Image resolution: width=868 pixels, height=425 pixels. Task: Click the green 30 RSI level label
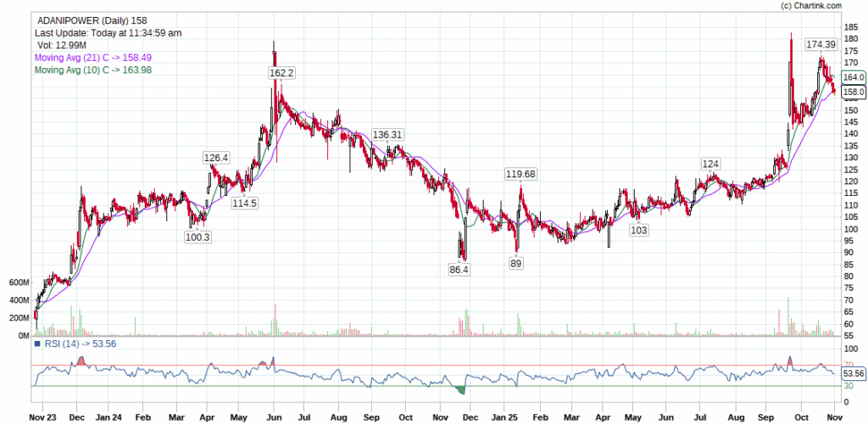pos(848,386)
